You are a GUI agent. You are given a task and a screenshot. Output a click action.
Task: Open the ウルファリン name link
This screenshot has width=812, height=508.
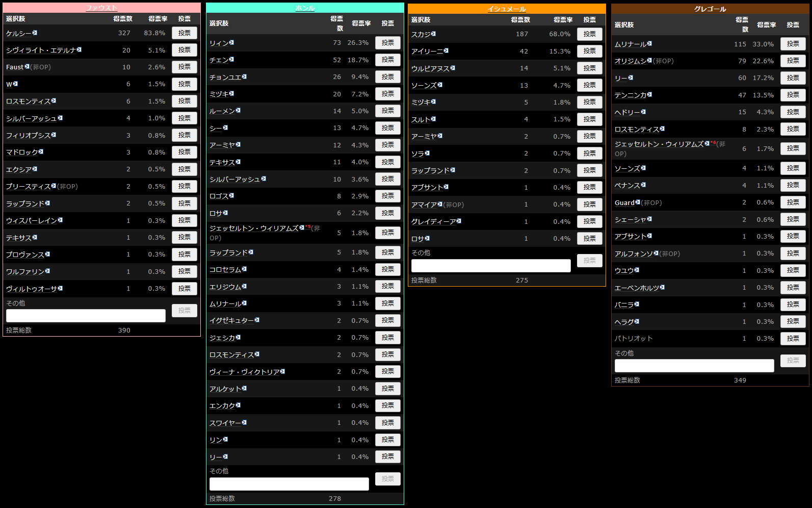click(x=25, y=271)
